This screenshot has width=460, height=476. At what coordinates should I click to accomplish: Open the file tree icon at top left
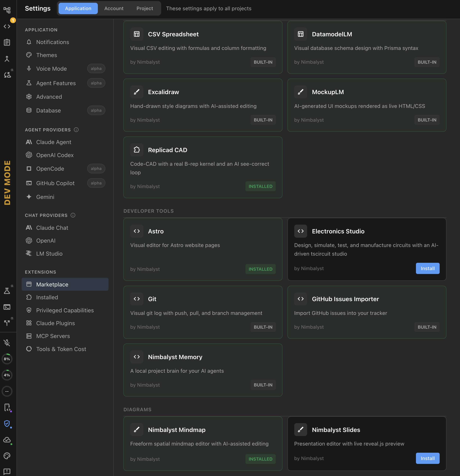(x=7, y=10)
